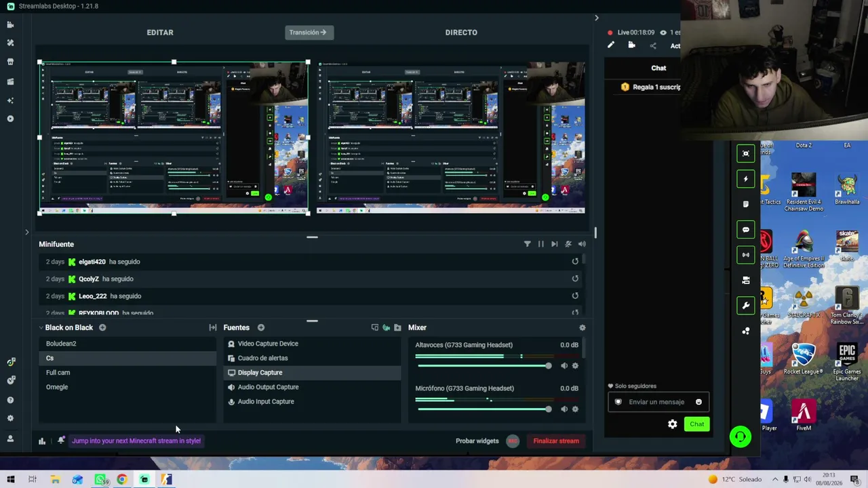Open Altavoces audio source settings gear

coord(575,366)
